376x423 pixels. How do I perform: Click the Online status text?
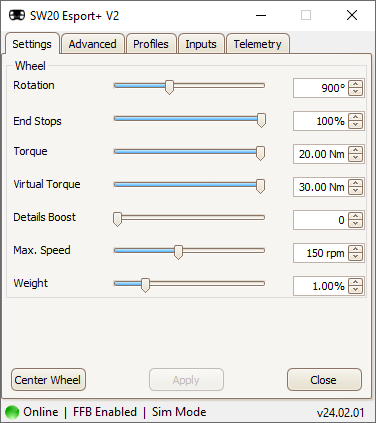coord(41,412)
